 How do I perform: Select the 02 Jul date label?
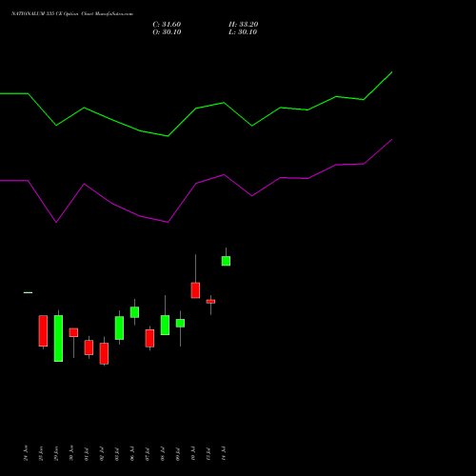click(102, 453)
